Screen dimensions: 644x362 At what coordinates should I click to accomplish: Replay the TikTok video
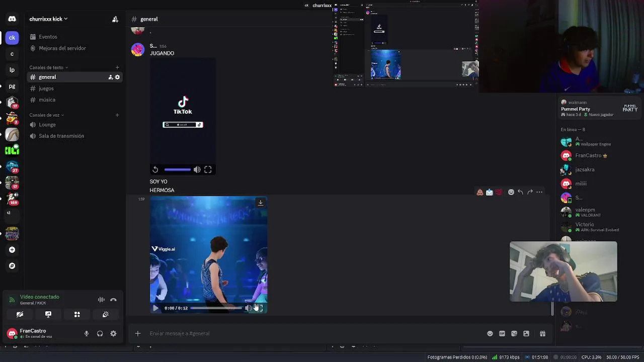[x=155, y=170]
